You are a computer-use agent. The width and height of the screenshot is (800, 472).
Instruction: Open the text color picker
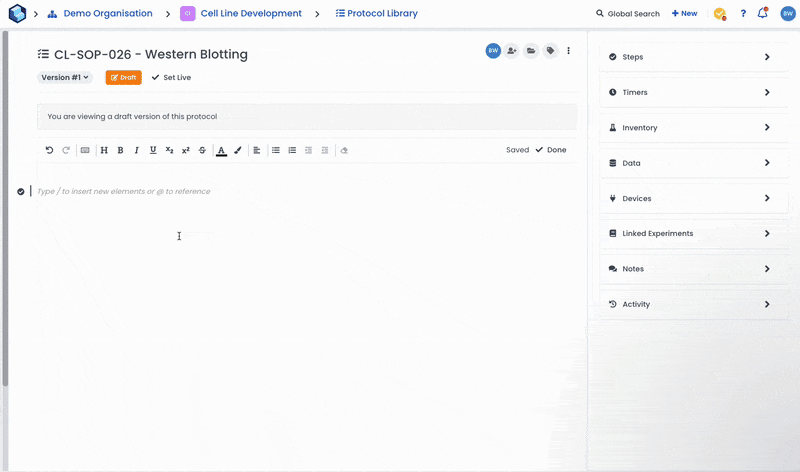(221, 151)
